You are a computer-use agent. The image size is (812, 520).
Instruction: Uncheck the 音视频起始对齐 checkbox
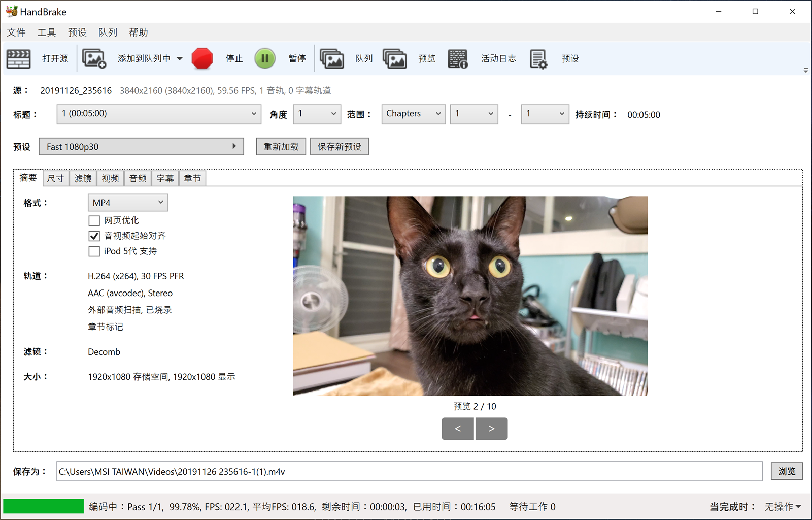coord(94,236)
